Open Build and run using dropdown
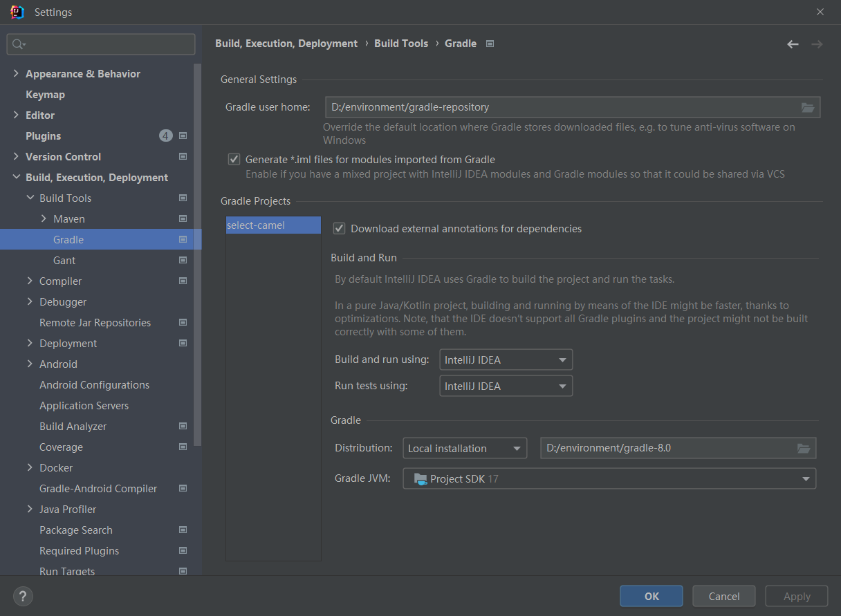Screen dimensions: 841x616 coord(506,360)
